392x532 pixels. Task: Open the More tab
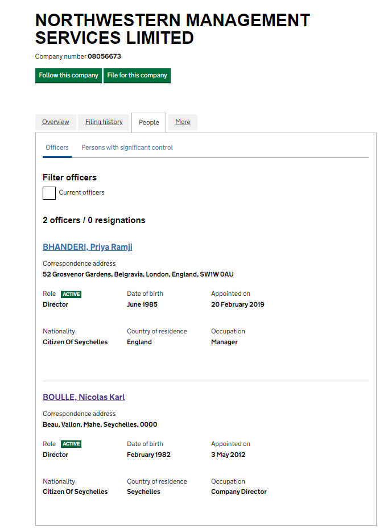[x=183, y=122]
